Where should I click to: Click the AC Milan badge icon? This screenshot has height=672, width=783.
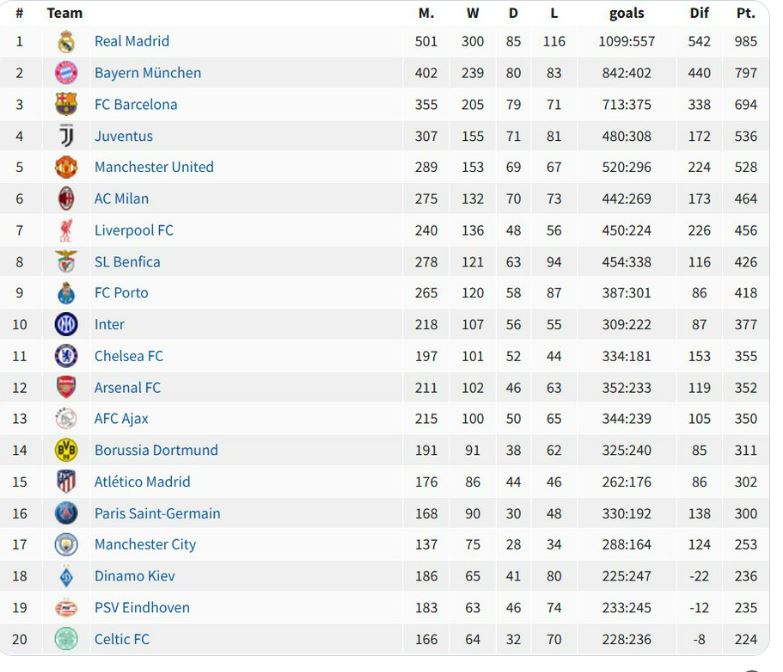click(x=66, y=199)
